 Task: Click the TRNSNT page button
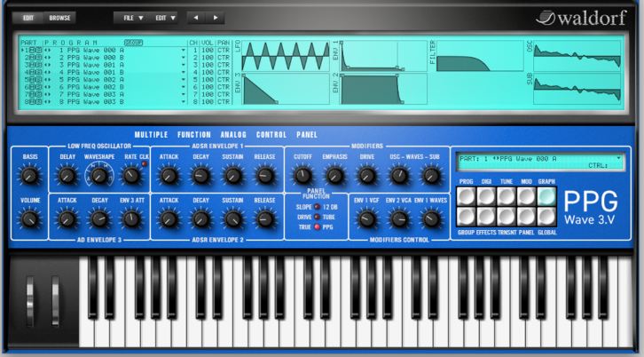506,217
